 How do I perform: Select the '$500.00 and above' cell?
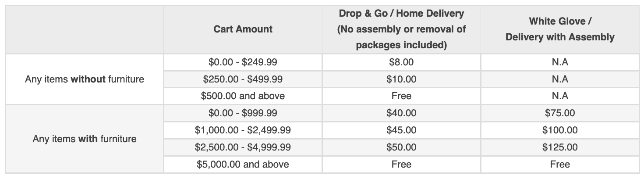point(243,96)
